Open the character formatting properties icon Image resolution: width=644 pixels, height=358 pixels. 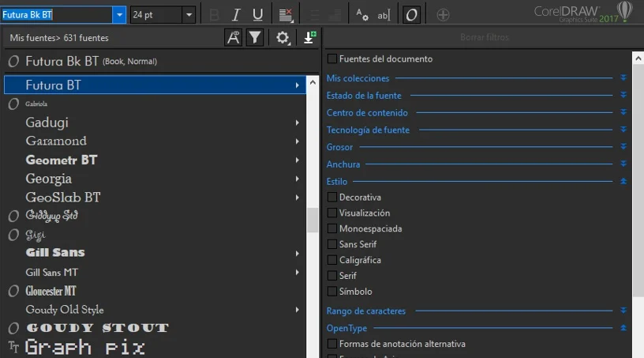[361, 15]
